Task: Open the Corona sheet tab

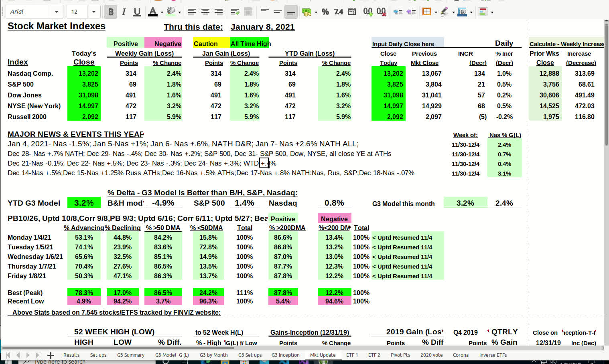Action: click(x=461, y=355)
